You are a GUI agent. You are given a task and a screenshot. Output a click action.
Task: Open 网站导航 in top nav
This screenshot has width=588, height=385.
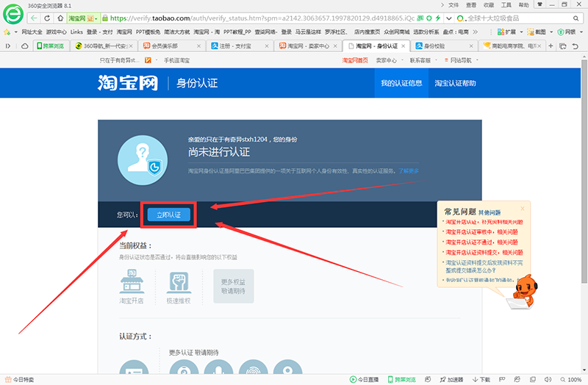(x=461, y=60)
